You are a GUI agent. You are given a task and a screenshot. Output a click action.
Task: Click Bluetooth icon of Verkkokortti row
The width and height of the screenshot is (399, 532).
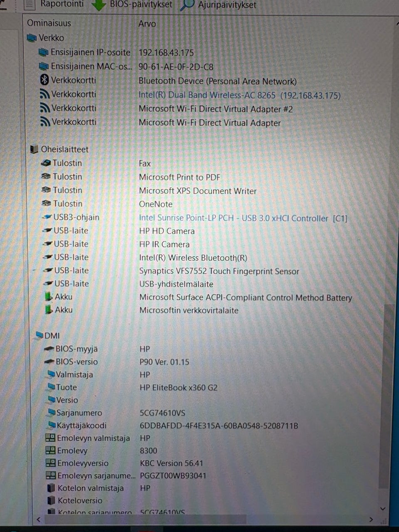pyautogui.click(x=44, y=79)
